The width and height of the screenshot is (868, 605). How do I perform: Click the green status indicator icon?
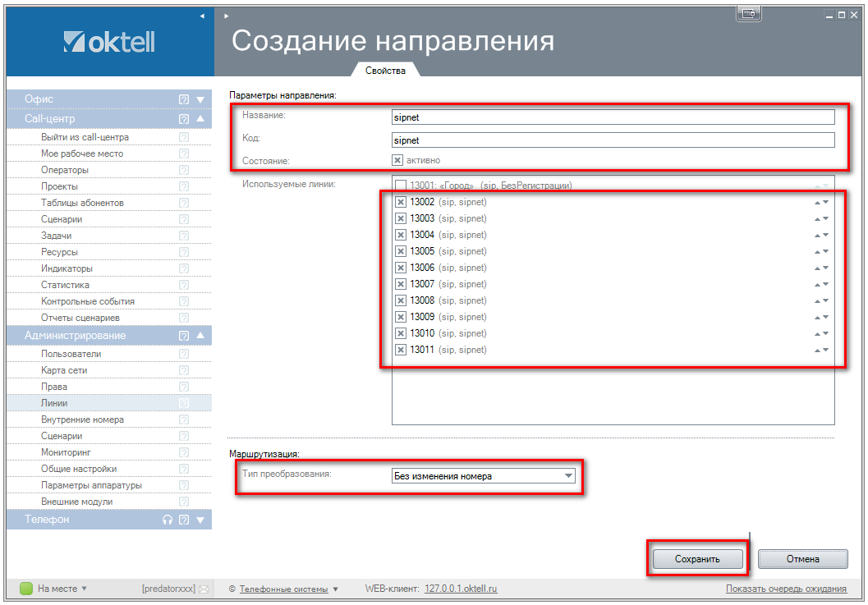[x=26, y=589]
